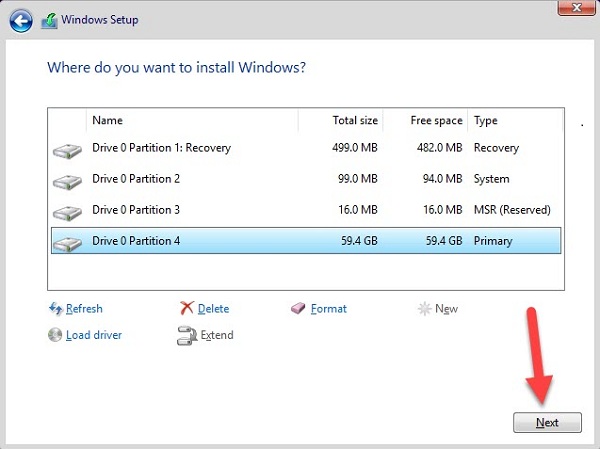600x449 pixels.
Task: Click the back arrow in title bar
Action: [21, 20]
